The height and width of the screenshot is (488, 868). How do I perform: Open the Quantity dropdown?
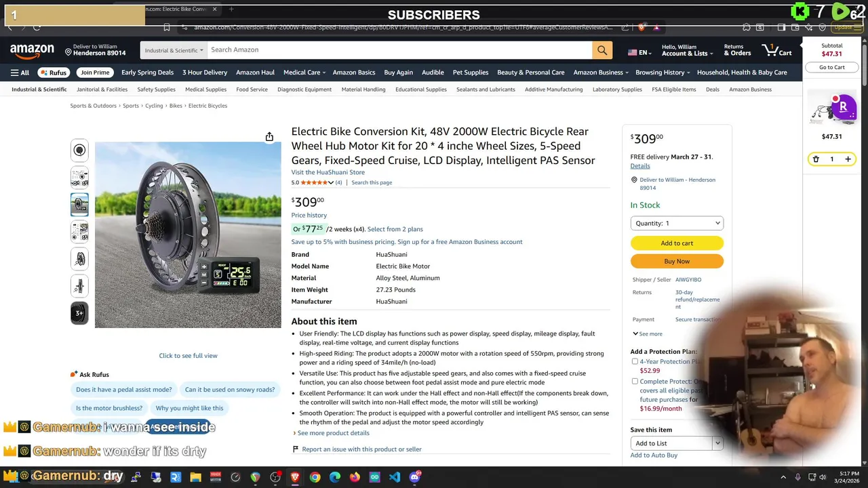pyautogui.click(x=677, y=223)
